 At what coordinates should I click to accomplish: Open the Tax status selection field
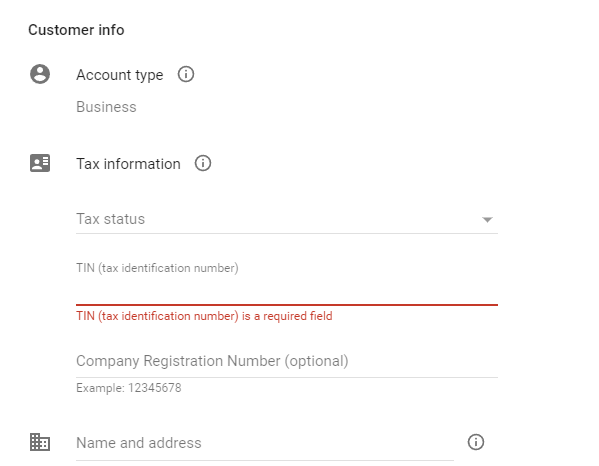tap(287, 219)
